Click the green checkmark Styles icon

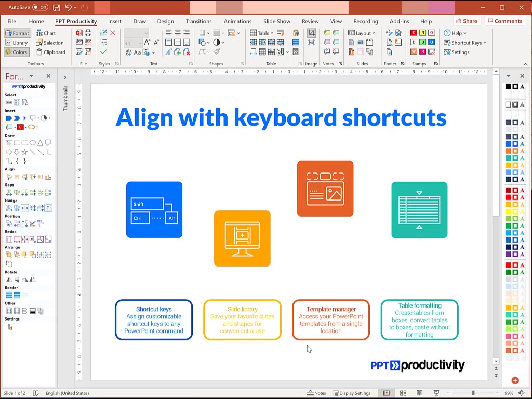click(103, 52)
